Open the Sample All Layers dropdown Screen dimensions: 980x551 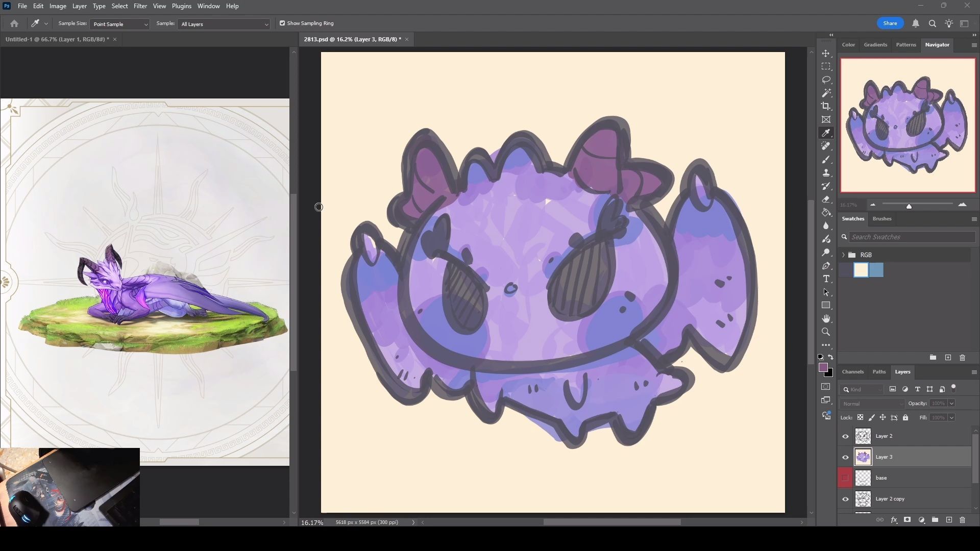224,24
